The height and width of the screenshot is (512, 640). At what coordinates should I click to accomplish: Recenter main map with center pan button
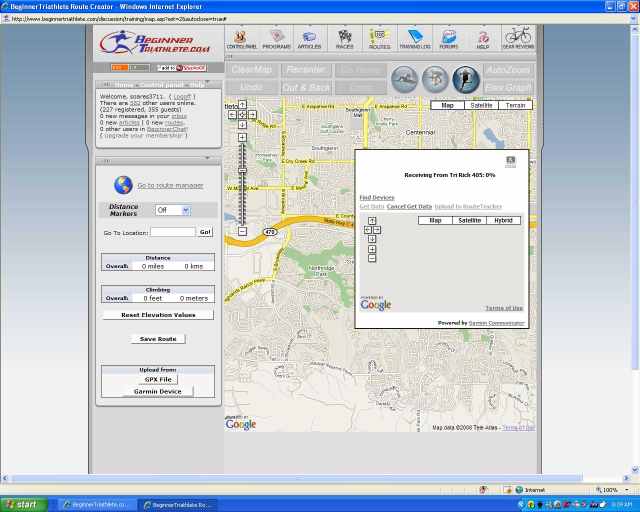[x=242, y=115]
